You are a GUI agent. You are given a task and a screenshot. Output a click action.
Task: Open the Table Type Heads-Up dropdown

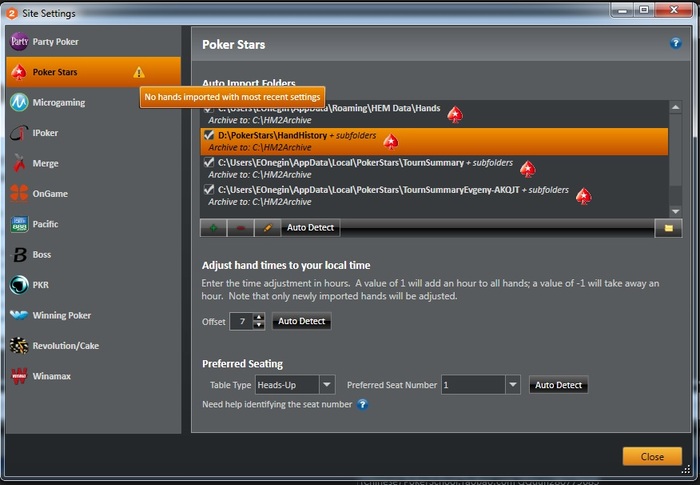click(x=327, y=385)
